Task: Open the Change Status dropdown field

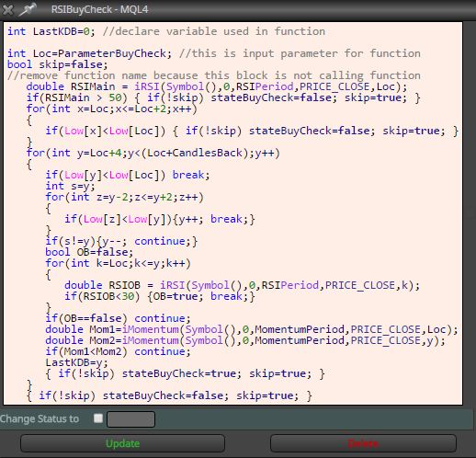Action: (x=130, y=419)
